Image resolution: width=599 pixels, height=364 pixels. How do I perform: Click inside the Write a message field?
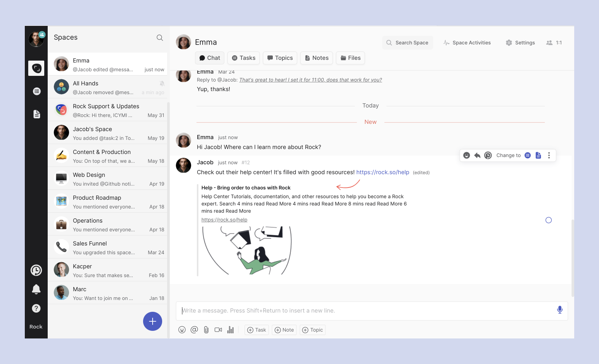[366, 311]
